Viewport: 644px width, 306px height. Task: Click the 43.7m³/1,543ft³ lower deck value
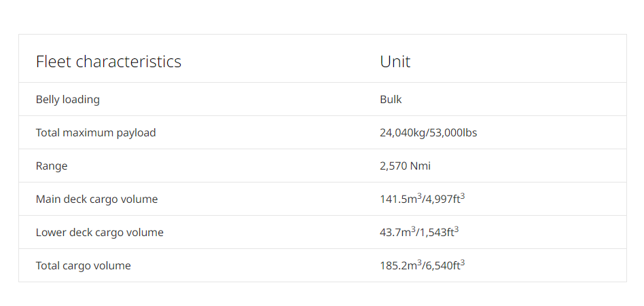click(419, 232)
